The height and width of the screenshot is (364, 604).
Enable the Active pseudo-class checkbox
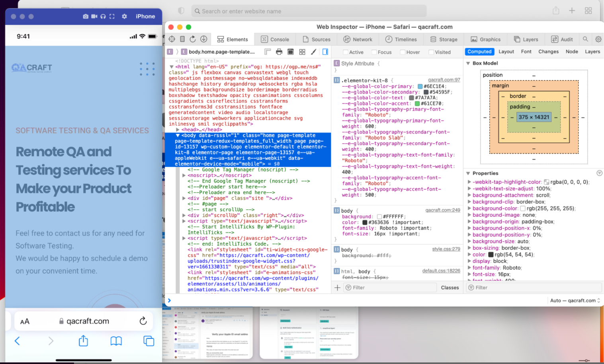tap(346, 52)
